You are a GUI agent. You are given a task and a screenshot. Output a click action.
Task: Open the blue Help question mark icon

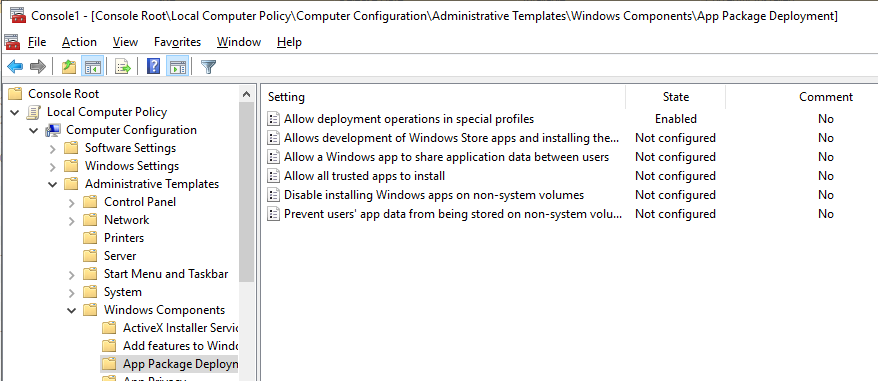coord(153,67)
